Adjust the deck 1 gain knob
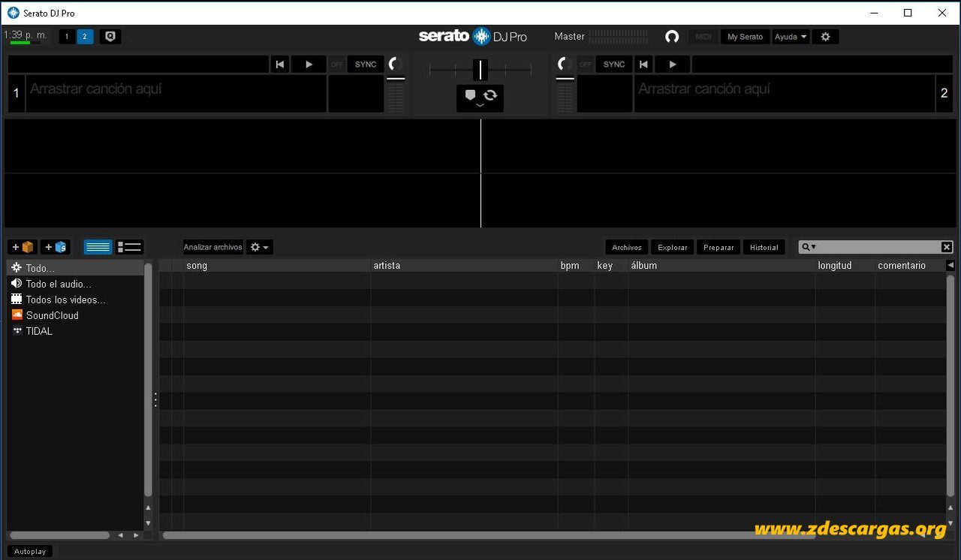Image resolution: width=961 pixels, height=560 pixels. 396,65
